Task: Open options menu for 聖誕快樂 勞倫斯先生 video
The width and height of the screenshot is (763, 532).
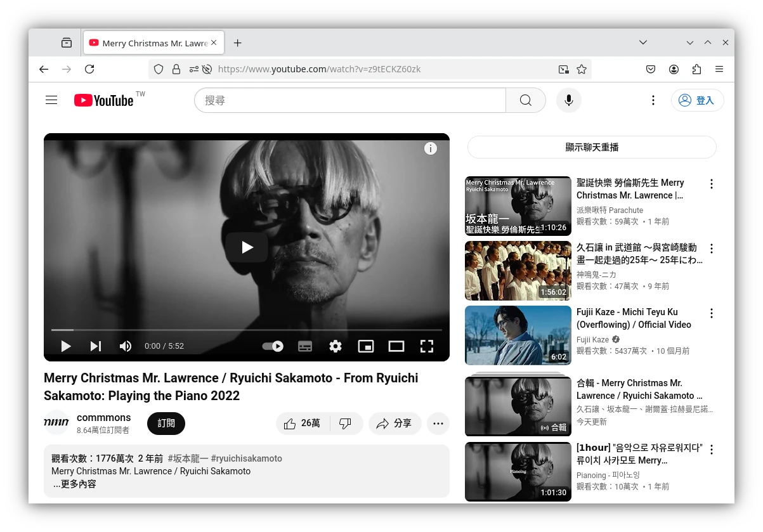Action: click(x=712, y=184)
